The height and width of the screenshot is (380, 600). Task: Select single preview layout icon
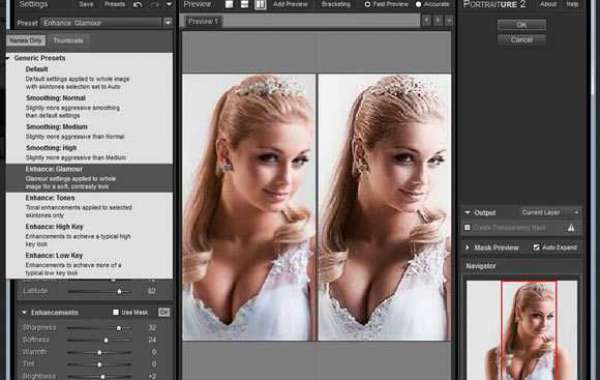click(229, 4)
